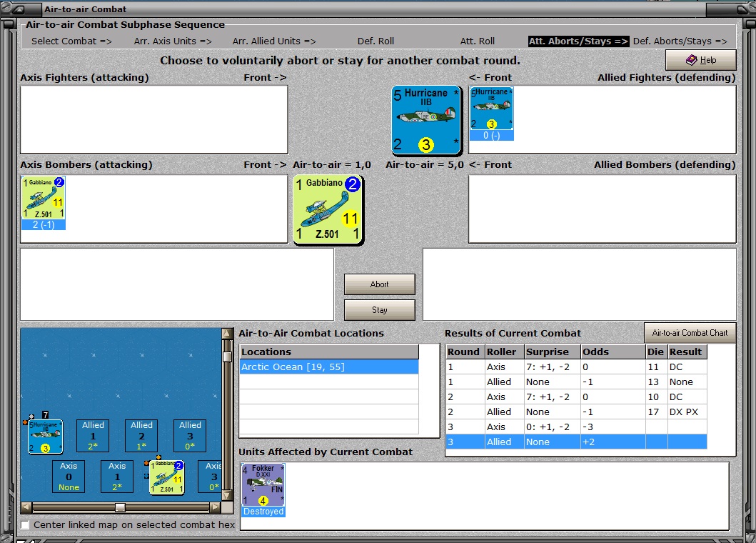This screenshot has width=756, height=543.
Task: Click the large Gabbiano Z.501 front counter
Action: coord(328,209)
